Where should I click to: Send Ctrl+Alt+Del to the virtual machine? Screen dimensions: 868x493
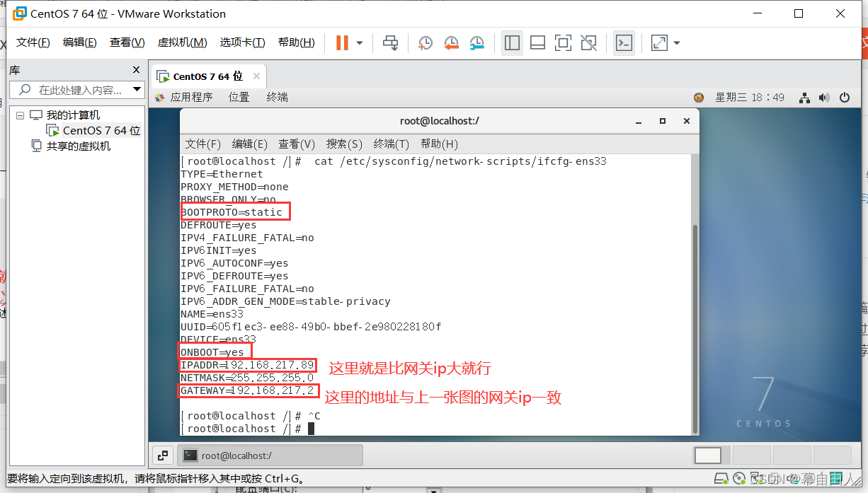[x=390, y=43]
